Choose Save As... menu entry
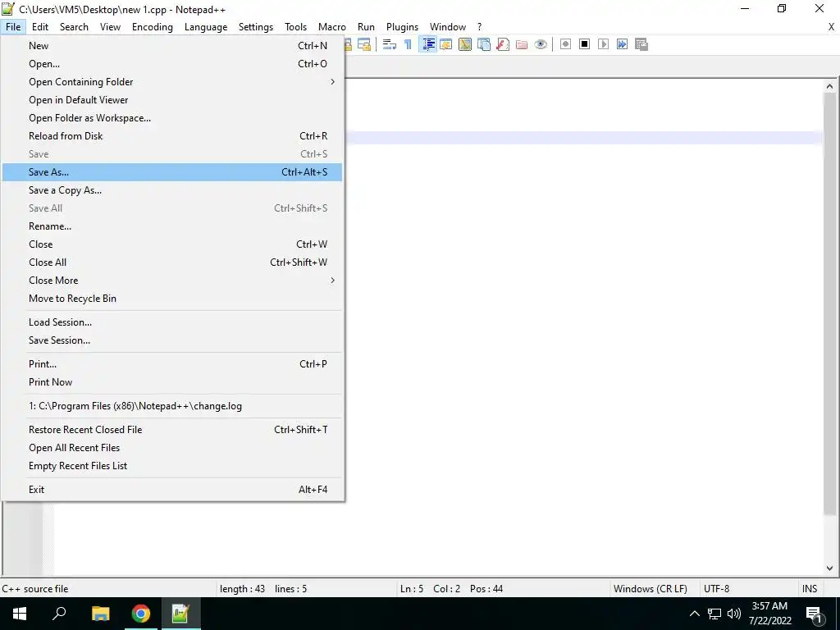Viewport: 840px width, 630px height. point(172,172)
